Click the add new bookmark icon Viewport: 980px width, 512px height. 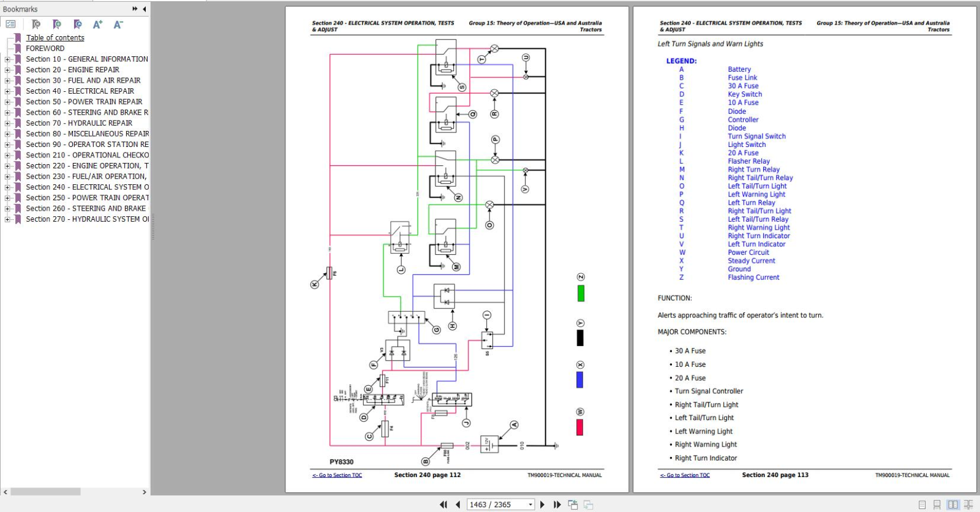coord(57,24)
